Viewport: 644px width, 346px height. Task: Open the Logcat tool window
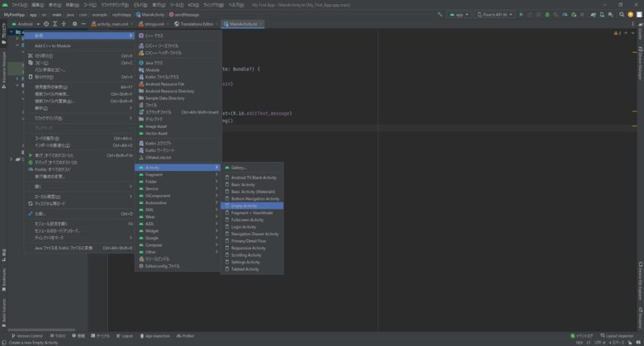tap(125, 336)
